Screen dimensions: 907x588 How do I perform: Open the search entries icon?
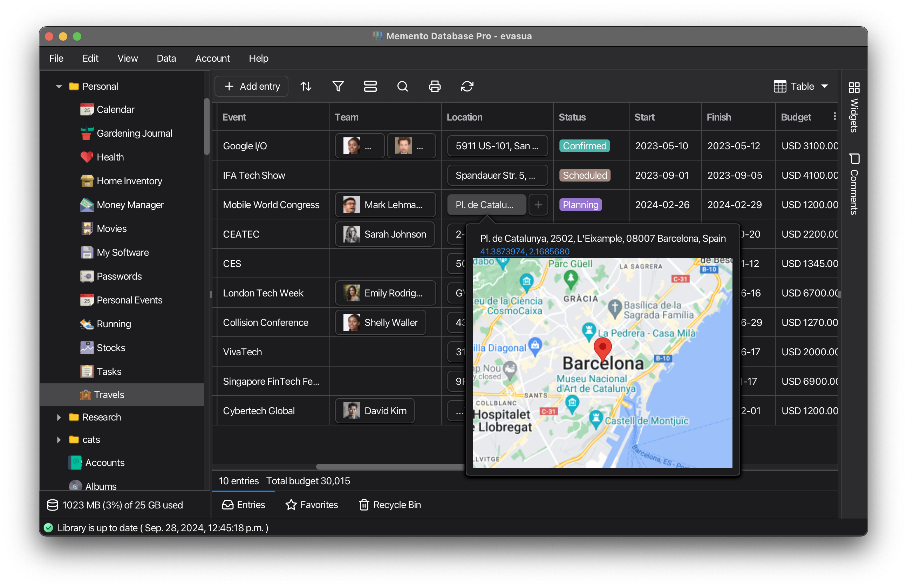[402, 86]
